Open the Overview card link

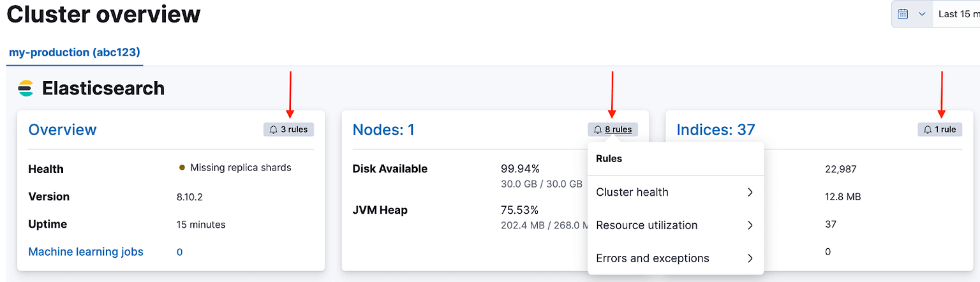click(63, 130)
